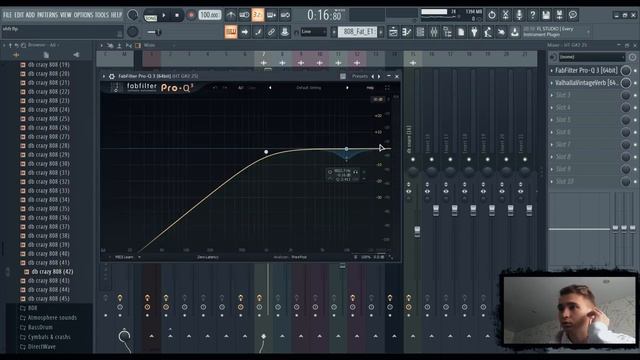Click the 'Default Setting' preset name

tap(309, 88)
